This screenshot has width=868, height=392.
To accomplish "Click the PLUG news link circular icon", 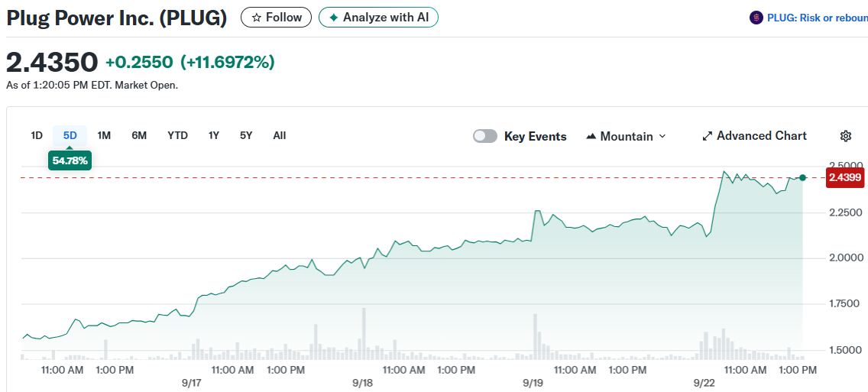I will 756,18.
